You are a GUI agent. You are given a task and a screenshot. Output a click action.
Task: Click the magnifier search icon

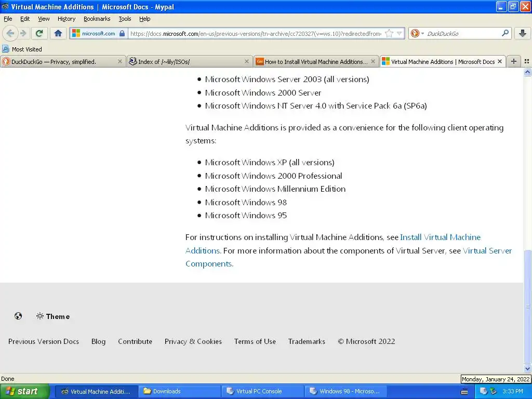point(505,33)
